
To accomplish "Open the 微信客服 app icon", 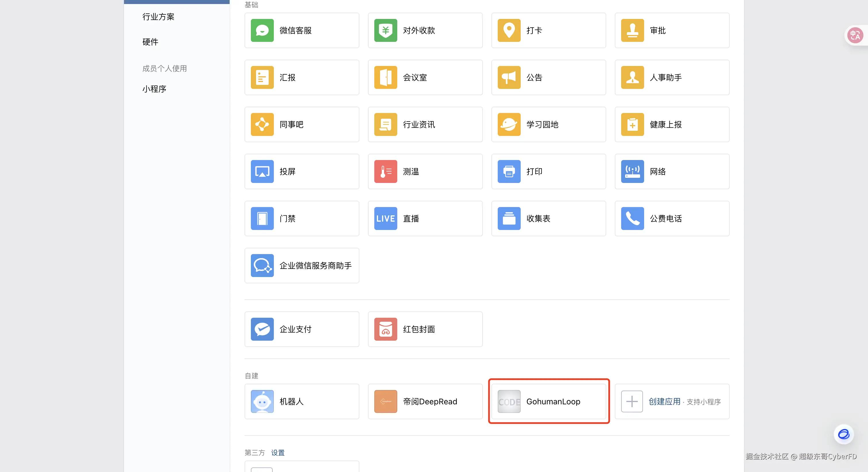I will 262,30.
